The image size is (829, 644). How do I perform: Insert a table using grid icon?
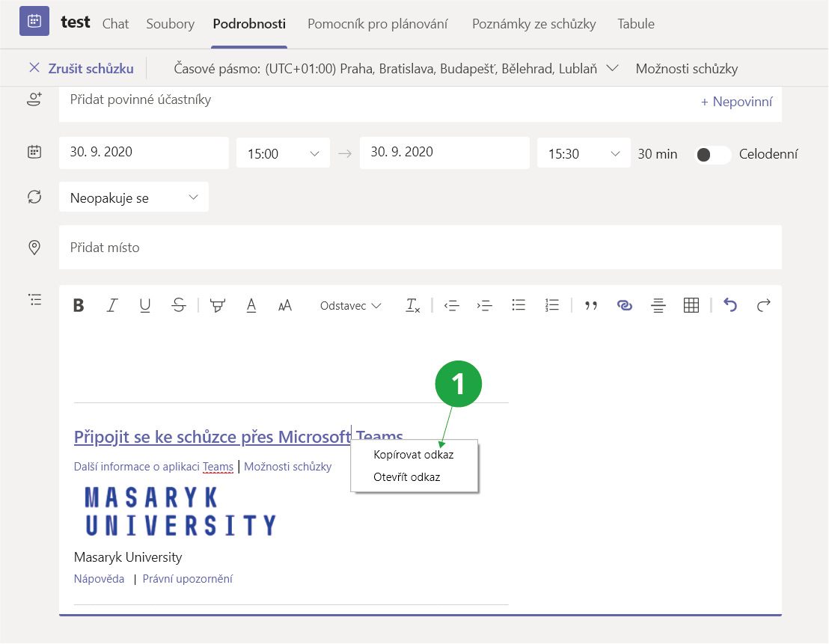click(691, 305)
